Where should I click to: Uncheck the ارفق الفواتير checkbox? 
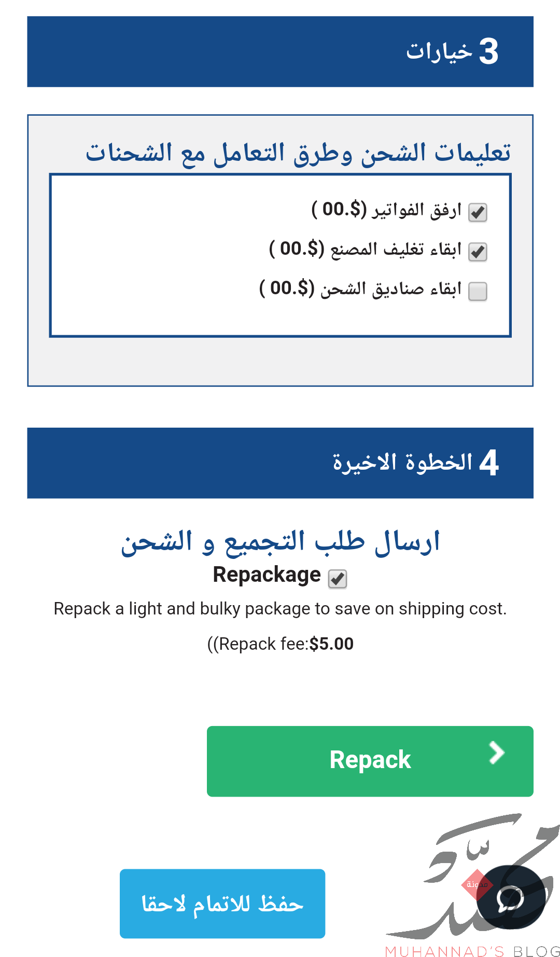point(478,212)
